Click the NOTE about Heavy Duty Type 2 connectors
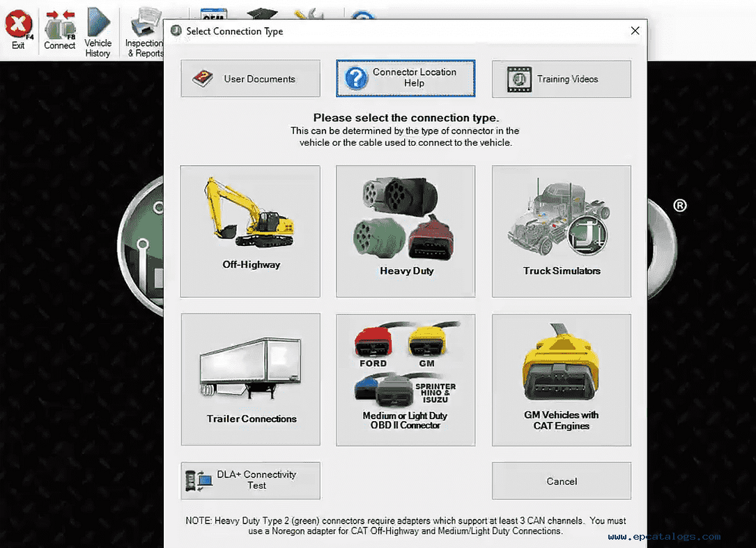756x548 pixels. (406, 526)
